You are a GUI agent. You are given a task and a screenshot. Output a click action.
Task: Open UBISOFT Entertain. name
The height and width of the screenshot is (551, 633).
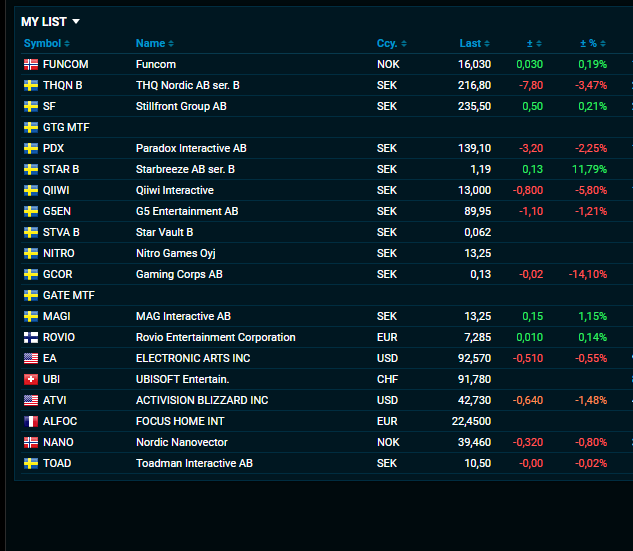[x=182, y=379]
